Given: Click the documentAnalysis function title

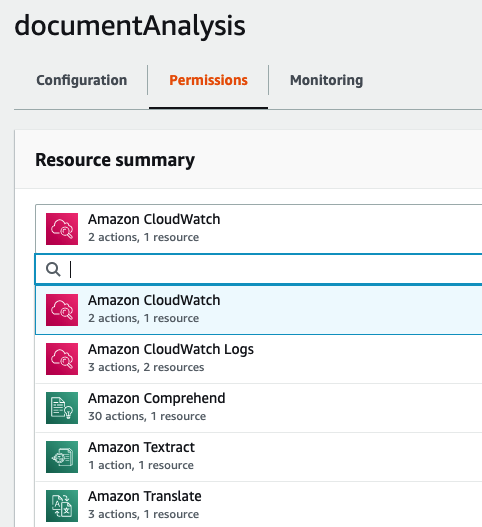Looking at the screenshot, I should coord(130,26).
